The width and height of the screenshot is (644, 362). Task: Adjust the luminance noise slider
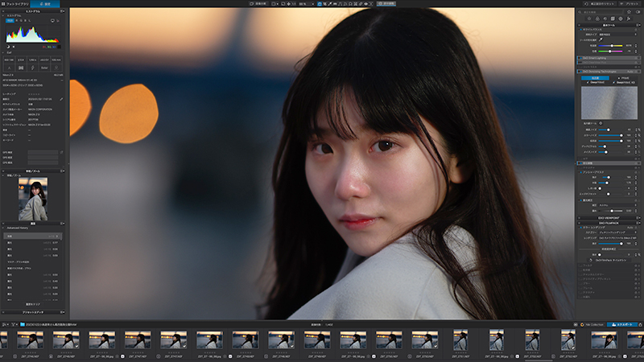611,130
